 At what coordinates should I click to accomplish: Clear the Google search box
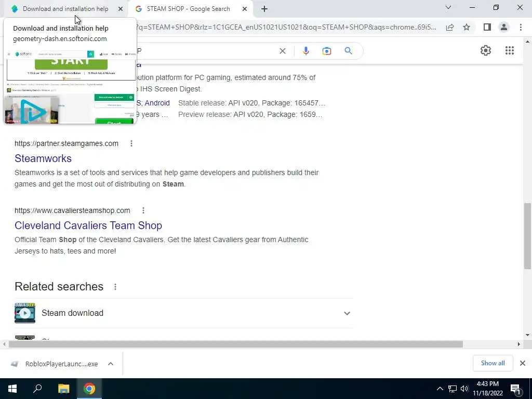[282, 51]
